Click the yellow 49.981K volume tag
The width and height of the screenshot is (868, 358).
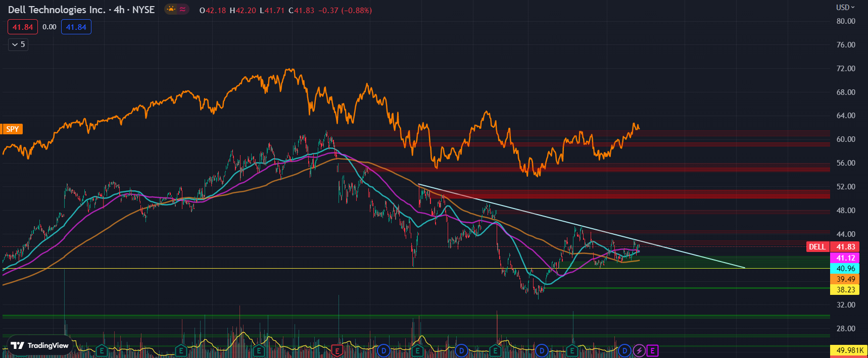tap(849, 350)
